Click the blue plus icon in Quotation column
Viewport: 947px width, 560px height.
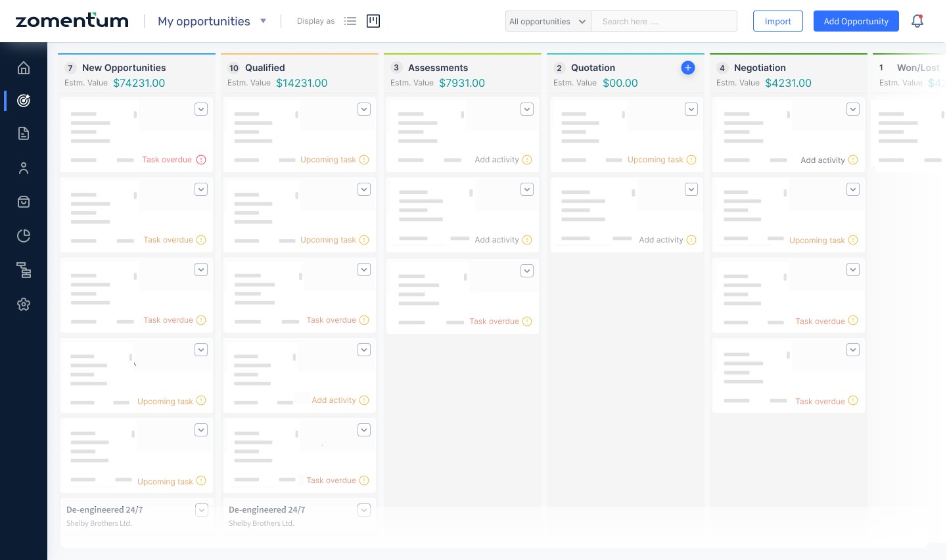687,68
